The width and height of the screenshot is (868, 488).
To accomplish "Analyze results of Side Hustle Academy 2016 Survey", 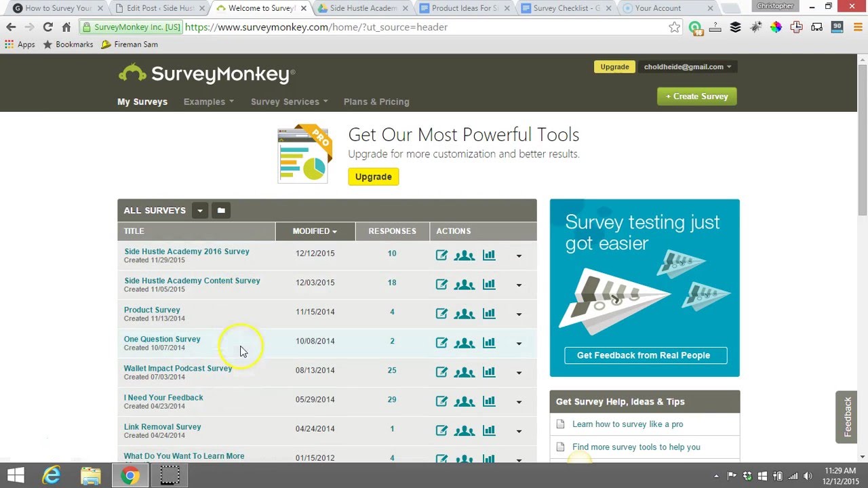I will (x=489, y=256).
